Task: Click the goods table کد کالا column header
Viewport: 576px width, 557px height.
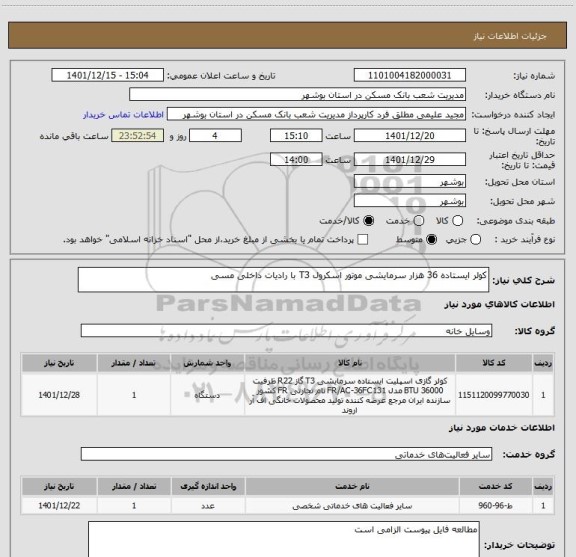Action: point(493,363)
